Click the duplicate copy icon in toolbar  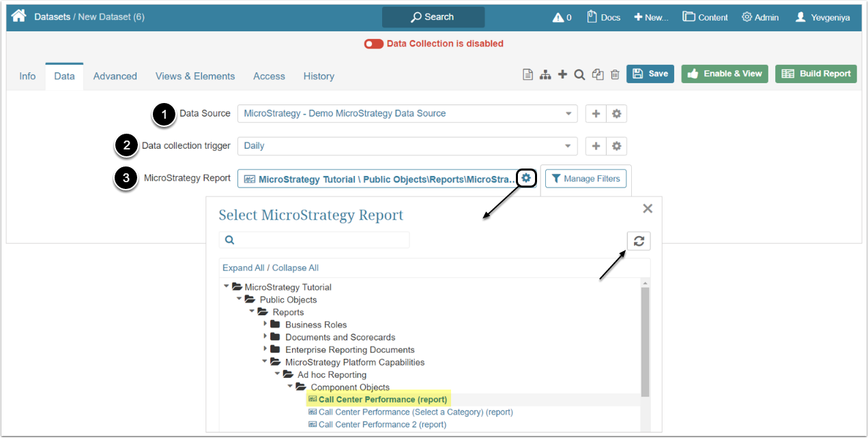598,74
